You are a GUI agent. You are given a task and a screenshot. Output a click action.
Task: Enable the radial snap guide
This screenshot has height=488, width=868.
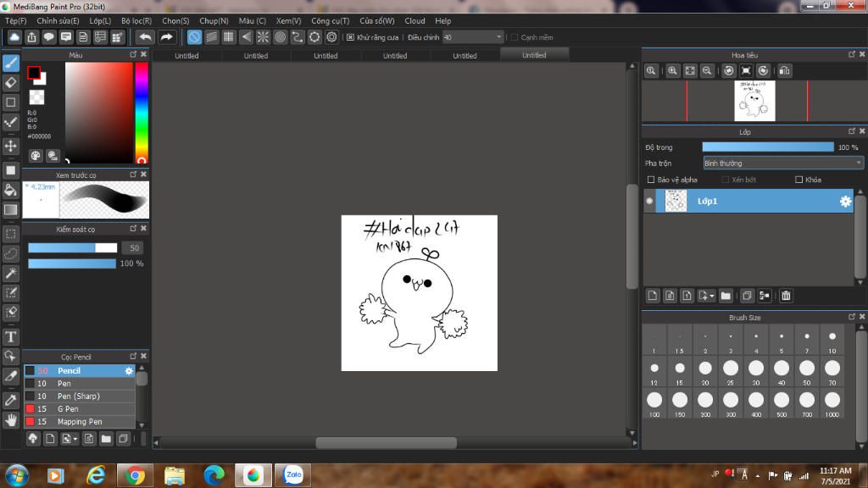click(x=263, y=37)
